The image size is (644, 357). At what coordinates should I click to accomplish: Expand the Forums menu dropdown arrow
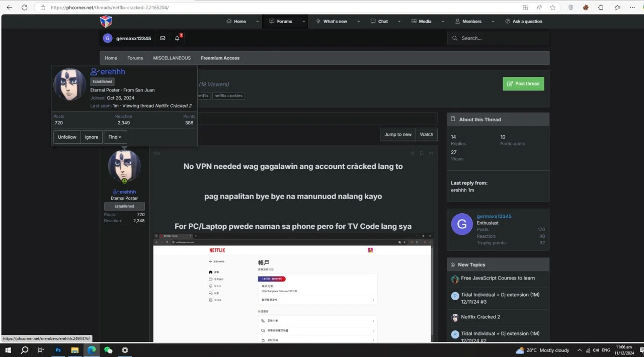point(304,22)
